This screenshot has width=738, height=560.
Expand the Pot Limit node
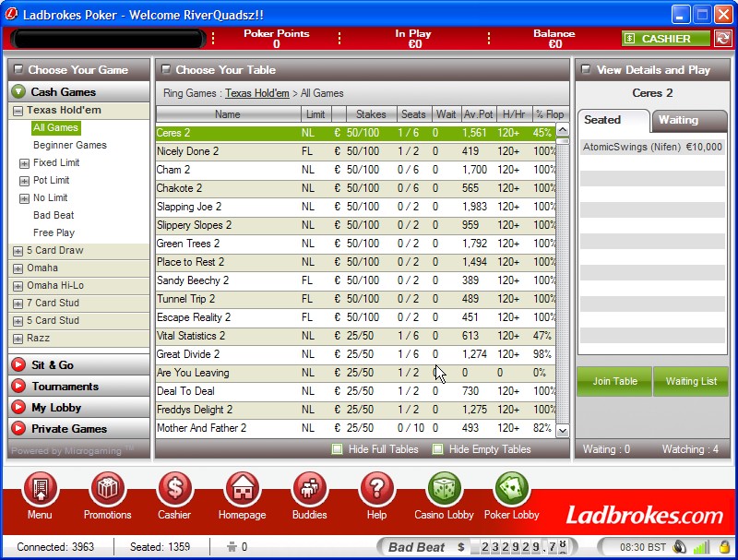click(x=24, y=181)
